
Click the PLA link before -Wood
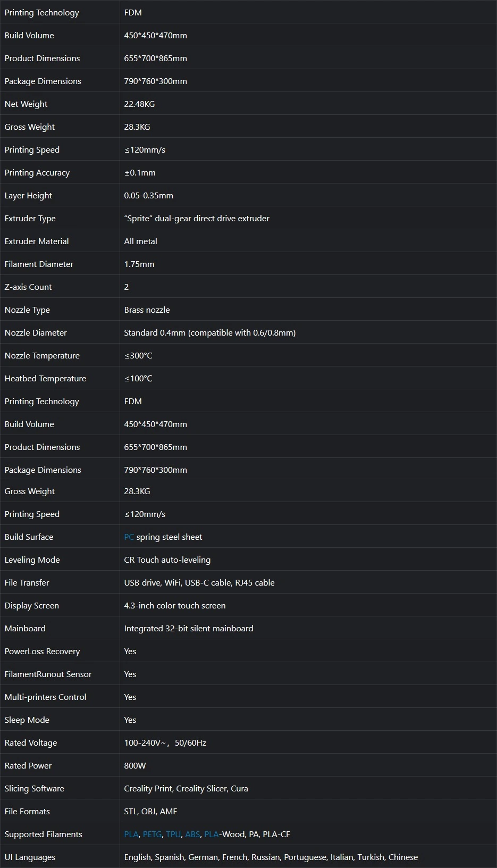[211, 834]
